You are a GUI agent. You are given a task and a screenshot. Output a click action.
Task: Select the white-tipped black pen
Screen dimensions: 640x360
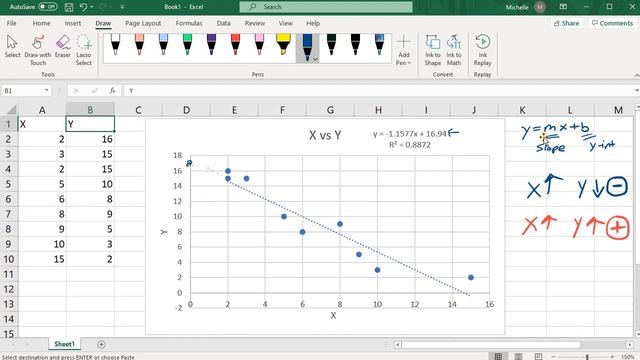click(115, 44)
